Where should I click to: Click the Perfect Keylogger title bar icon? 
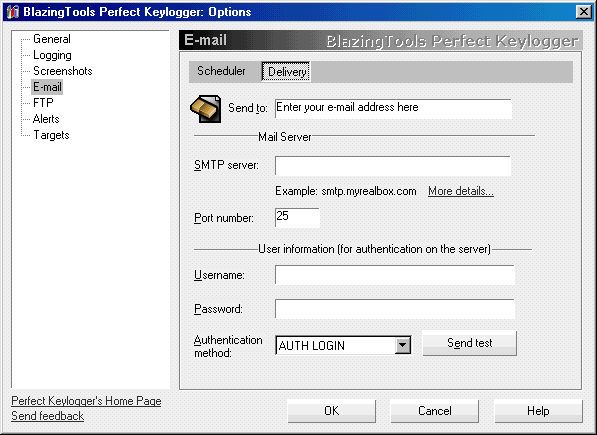click(x=13, y=11)
